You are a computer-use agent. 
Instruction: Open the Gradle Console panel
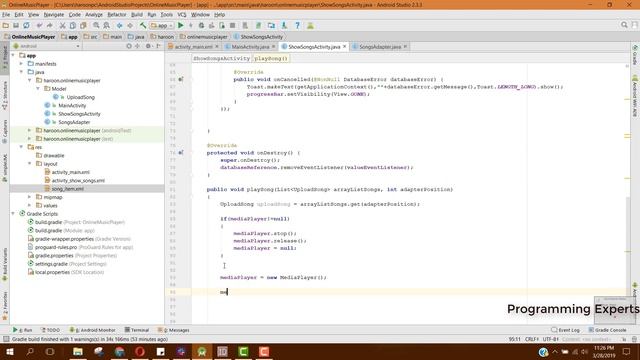(607, 330)
